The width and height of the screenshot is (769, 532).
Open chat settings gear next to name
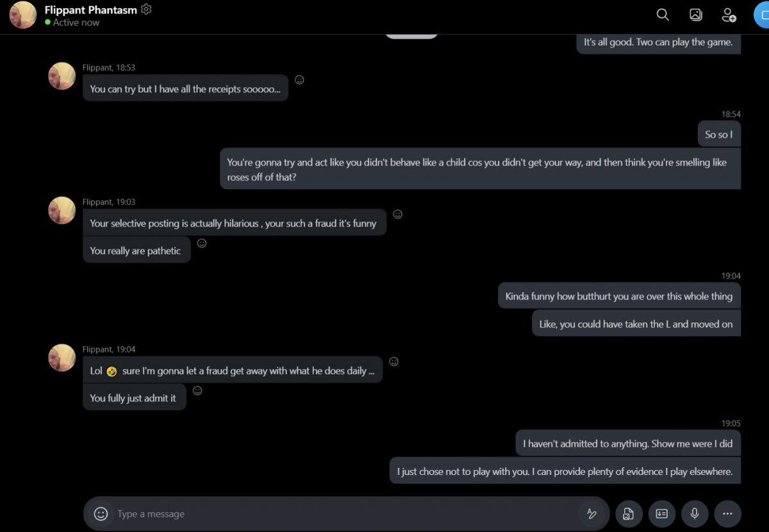146,10
